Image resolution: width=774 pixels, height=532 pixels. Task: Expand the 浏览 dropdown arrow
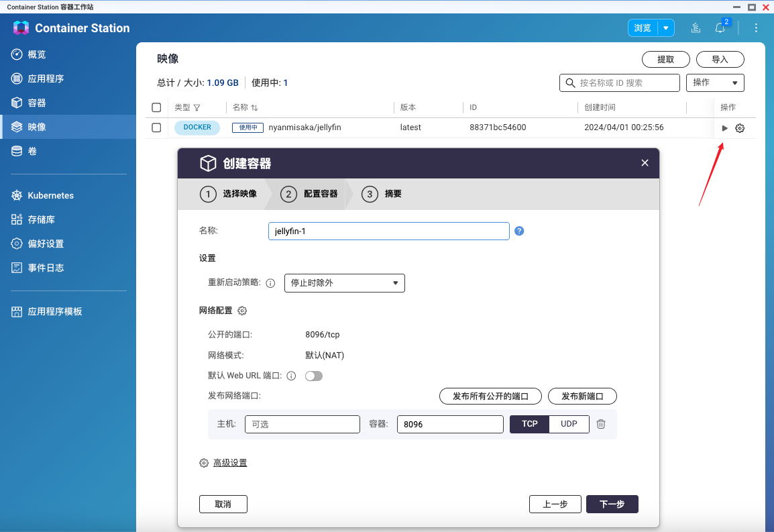pos(666,28)
